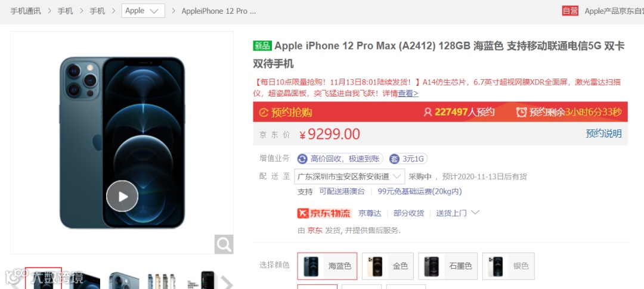Open the Apple brand dropdown in breadcrumb

click(x=143, y=11)
